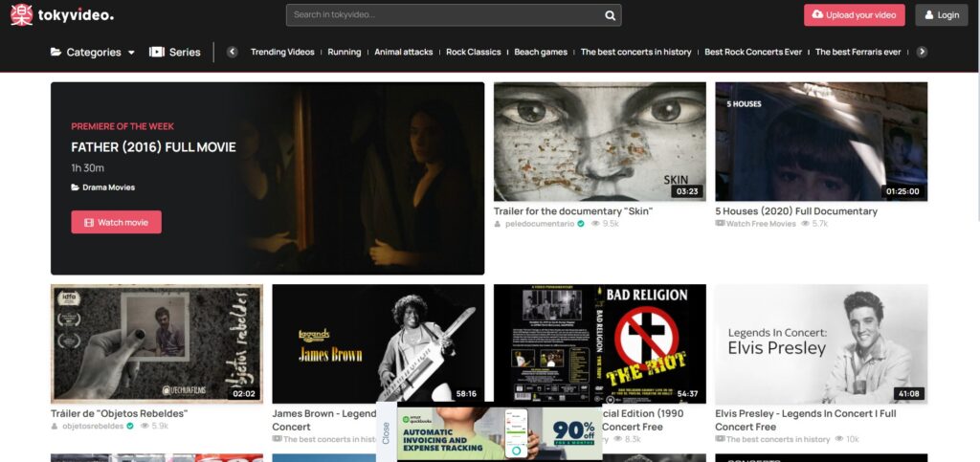Open peledocumentario channel link
The image size is (980, 462).
coord(540,224)
